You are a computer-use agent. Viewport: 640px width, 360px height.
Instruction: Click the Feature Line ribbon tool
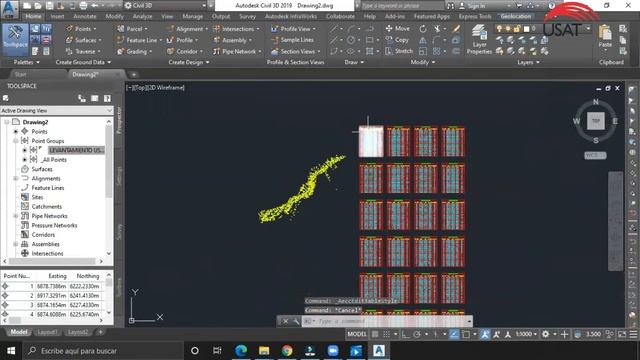point(139,40)
